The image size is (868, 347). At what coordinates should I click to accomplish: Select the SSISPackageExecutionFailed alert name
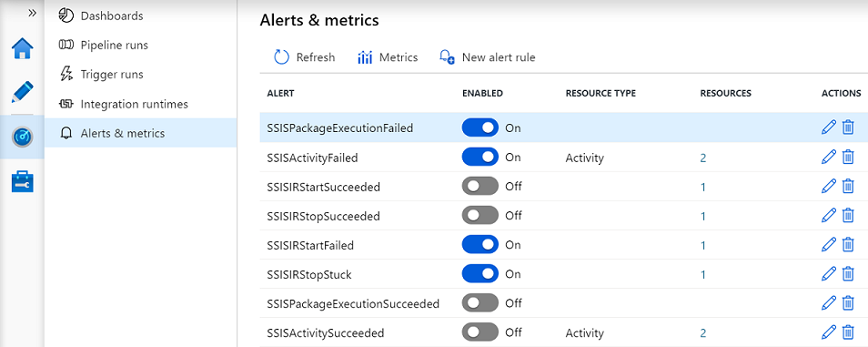coord(340,128)
